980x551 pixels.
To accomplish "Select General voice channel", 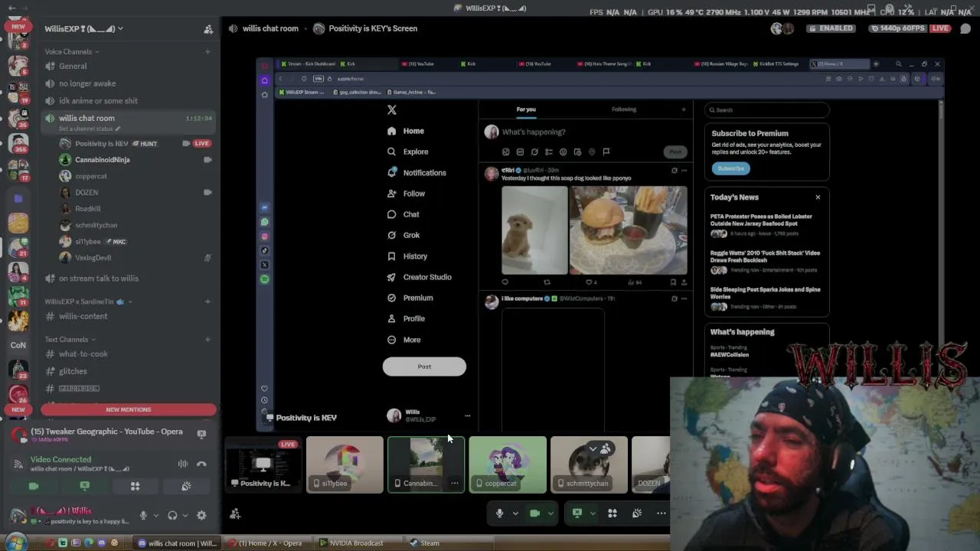I will point(128,67).
